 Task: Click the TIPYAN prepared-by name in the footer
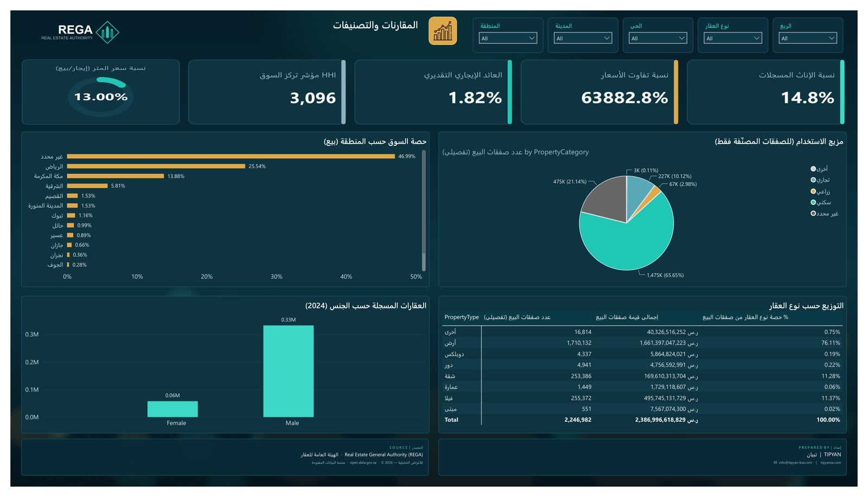[x=832, y=455]
